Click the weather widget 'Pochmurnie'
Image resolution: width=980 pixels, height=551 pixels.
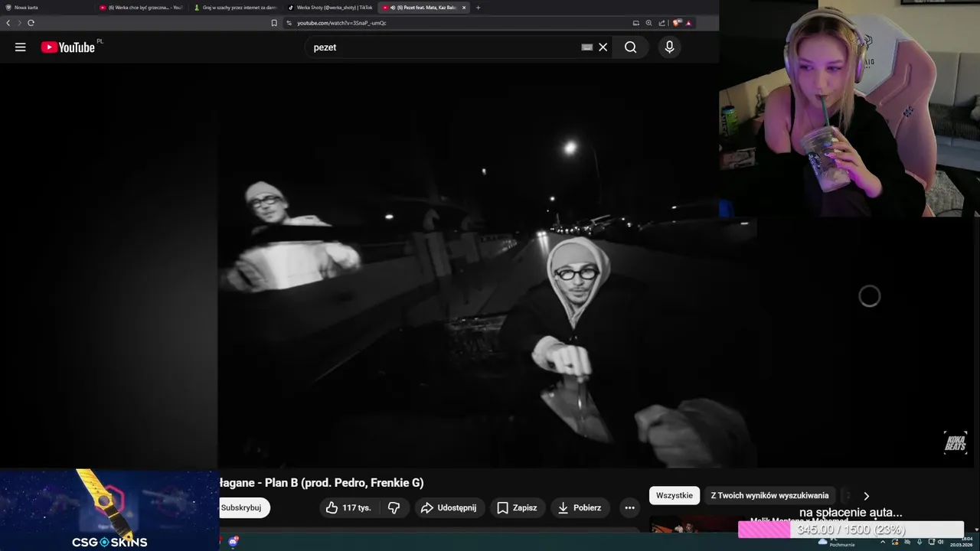(x=836, y=542)
